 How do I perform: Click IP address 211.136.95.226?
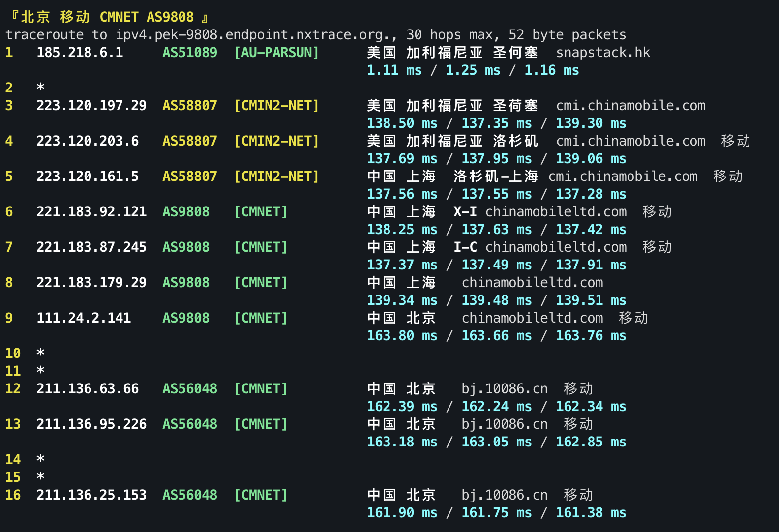tap(91, 424)
